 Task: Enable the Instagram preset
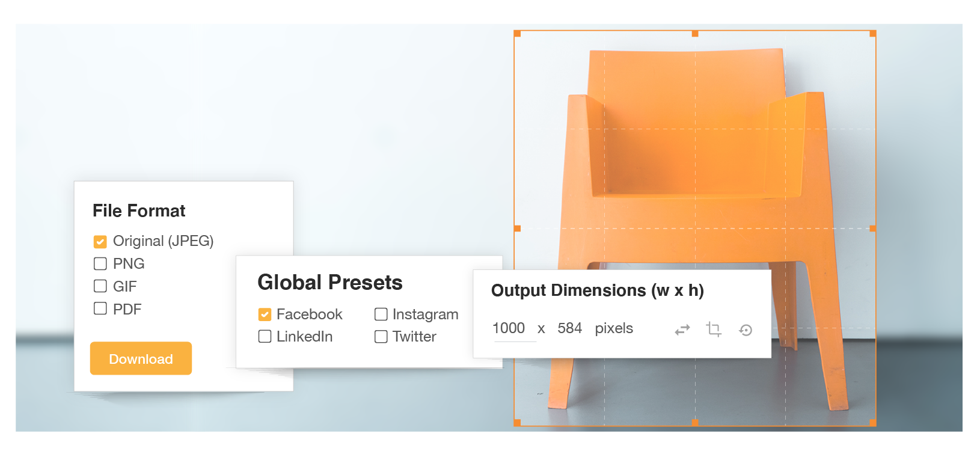[x=381, y=314]
